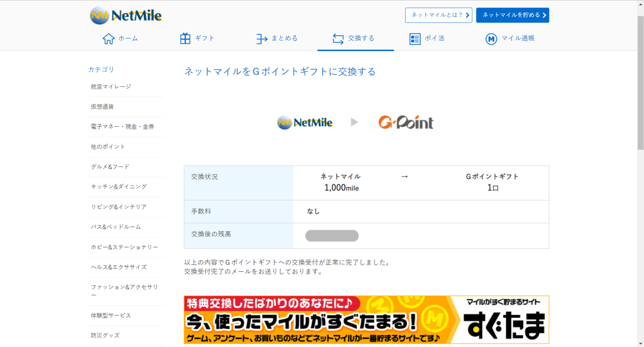The image size is (644, 347).
Task: Open the ヘルス&エクササイズ category
Action: click(126, 267)
